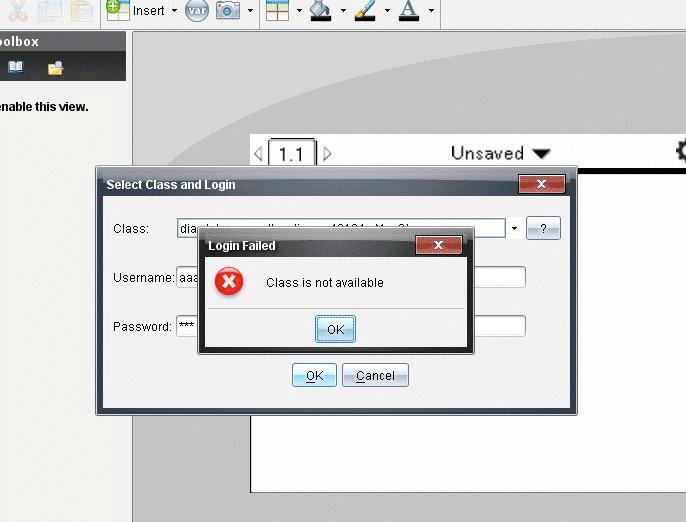Go to previous page arrow

[258, 154]
